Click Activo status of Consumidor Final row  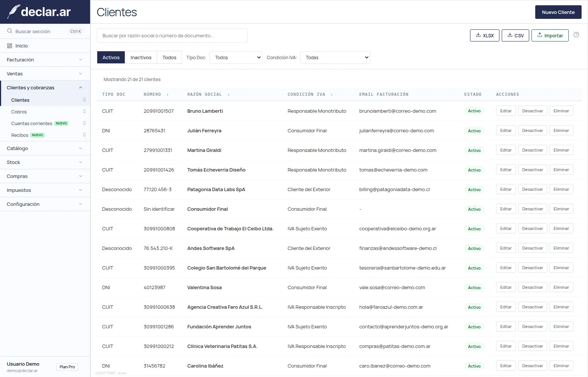[x=474, y=209]
